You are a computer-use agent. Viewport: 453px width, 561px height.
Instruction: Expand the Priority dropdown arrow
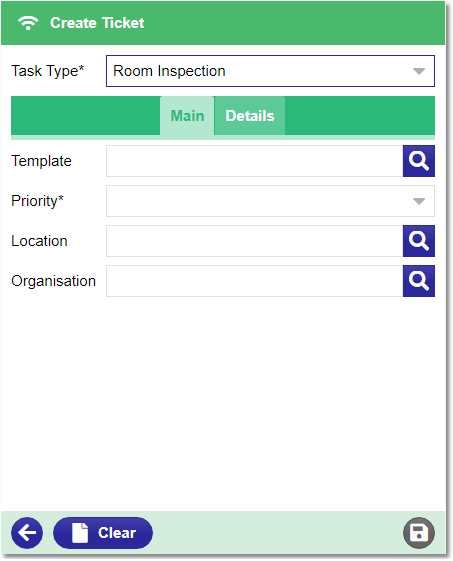[419, 201]
